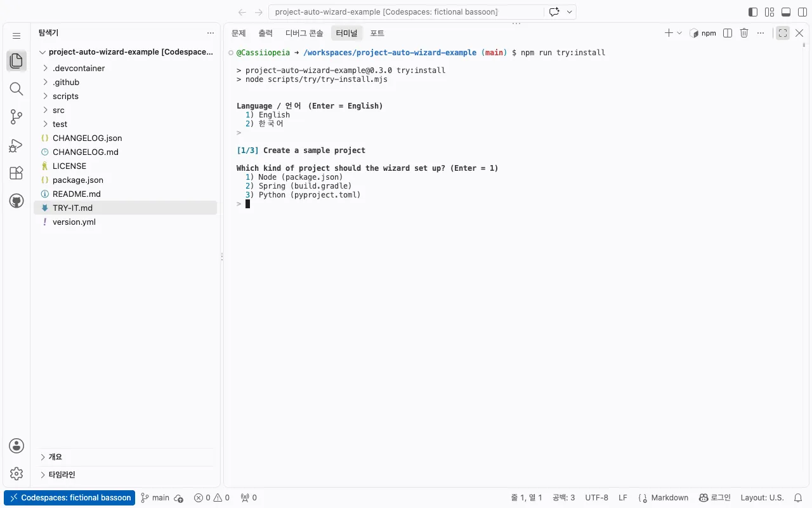This screenshot has width=812, height=508.
Task: Open the Search view in activity bar
Action: 16,89
